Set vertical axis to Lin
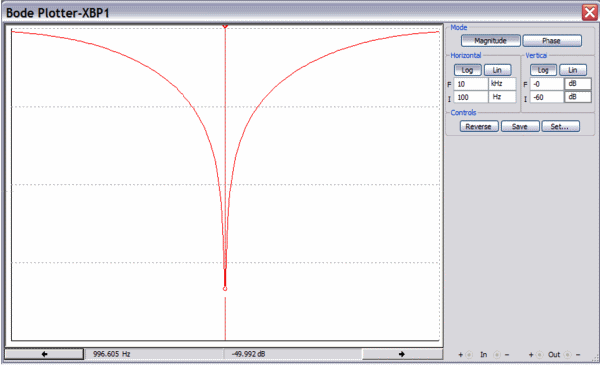This screenshot has width=600, height=365. pos(573,70)
